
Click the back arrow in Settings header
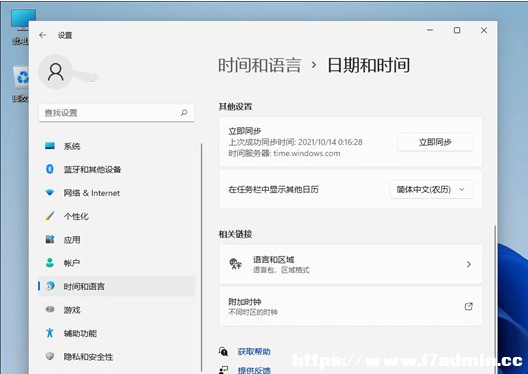coord(42,35)
